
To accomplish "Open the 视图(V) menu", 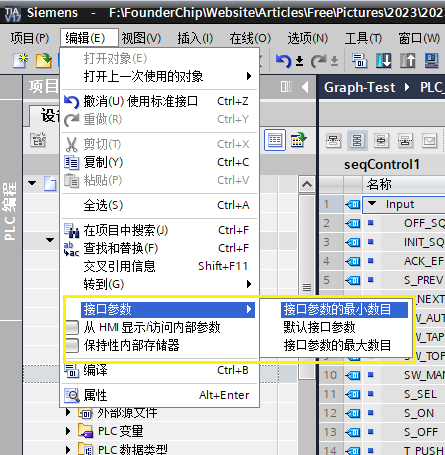I will [141, 38].
